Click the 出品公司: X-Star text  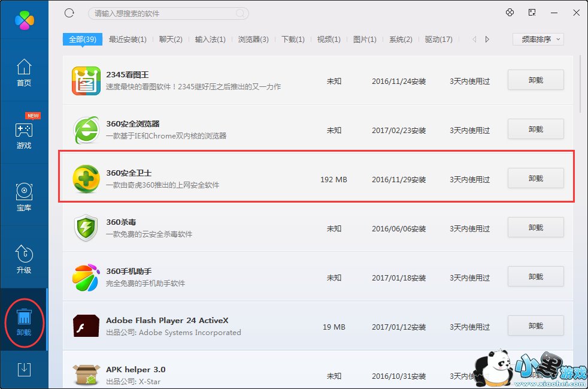click(x=133, y=381)
